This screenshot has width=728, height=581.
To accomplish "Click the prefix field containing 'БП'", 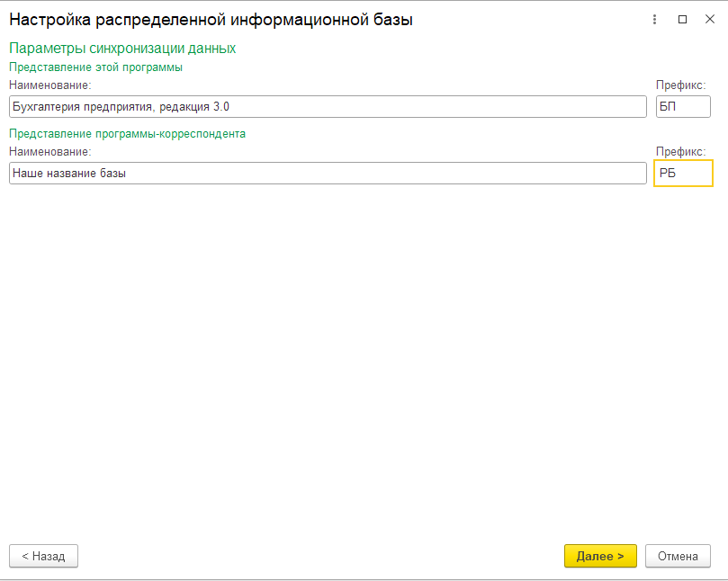I will 683,107.
